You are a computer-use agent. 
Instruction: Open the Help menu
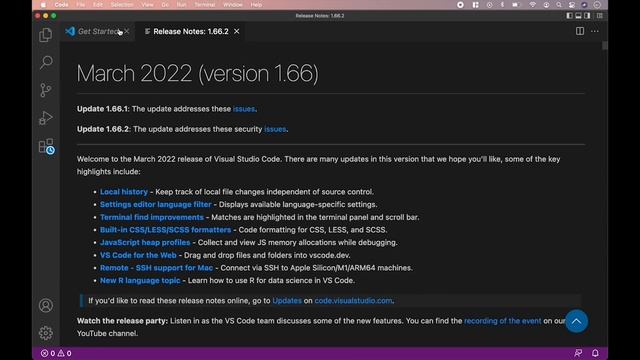(256, 5)
